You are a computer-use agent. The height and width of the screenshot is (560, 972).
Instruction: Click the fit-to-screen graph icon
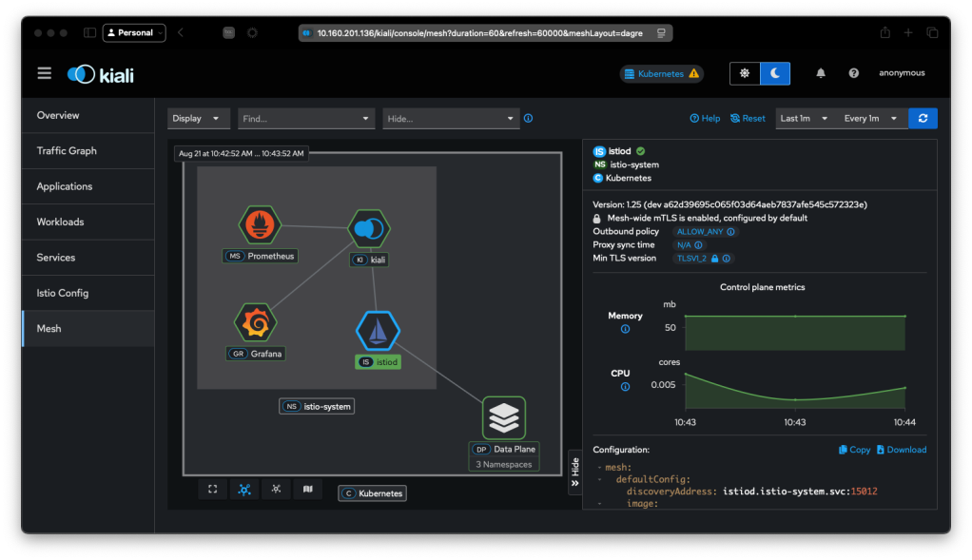213,489
